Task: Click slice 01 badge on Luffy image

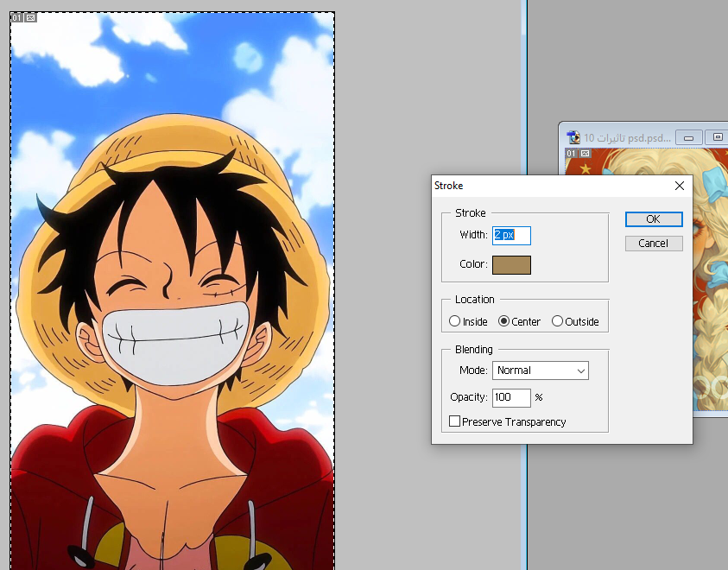Action: [x=17, y=17]
